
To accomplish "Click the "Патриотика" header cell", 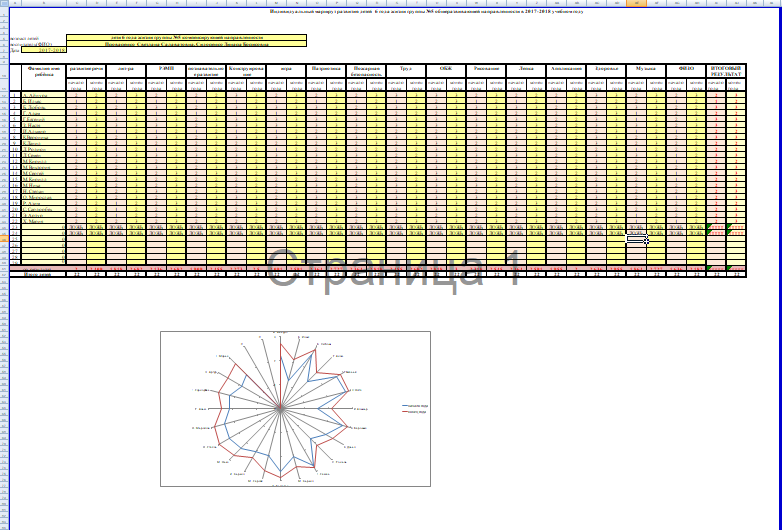I will click(x=325, y=69).
